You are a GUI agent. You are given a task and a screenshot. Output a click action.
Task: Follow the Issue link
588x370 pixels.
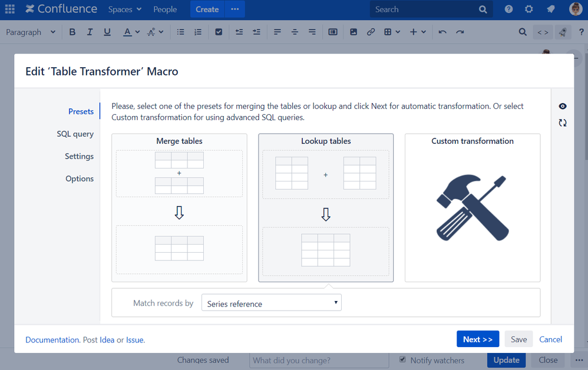coord(134,339)
